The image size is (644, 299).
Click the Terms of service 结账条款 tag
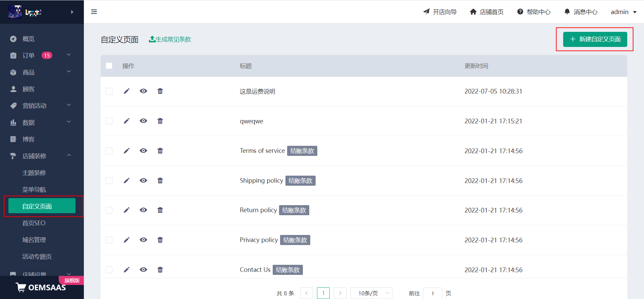pos(302,151)
